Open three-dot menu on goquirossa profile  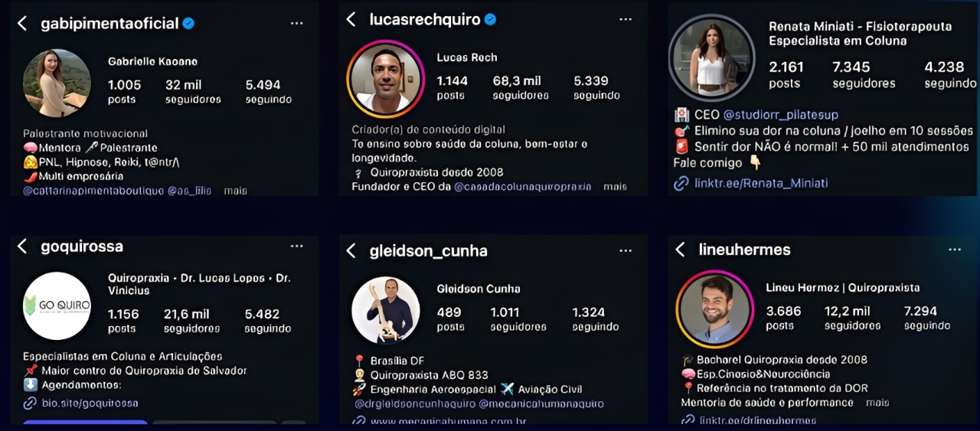click(x=297, y=246)
